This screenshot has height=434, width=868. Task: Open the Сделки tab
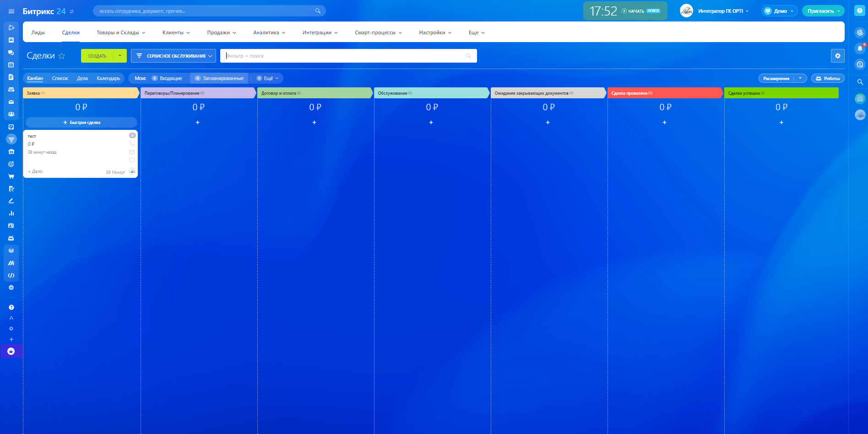tap(71, 32)
